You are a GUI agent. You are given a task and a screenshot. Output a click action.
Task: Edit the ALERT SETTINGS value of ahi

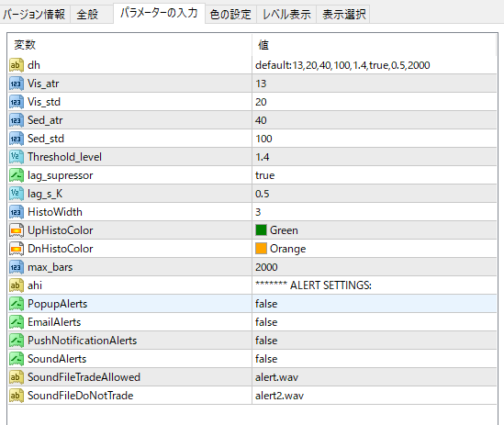(x=375, y=285)
